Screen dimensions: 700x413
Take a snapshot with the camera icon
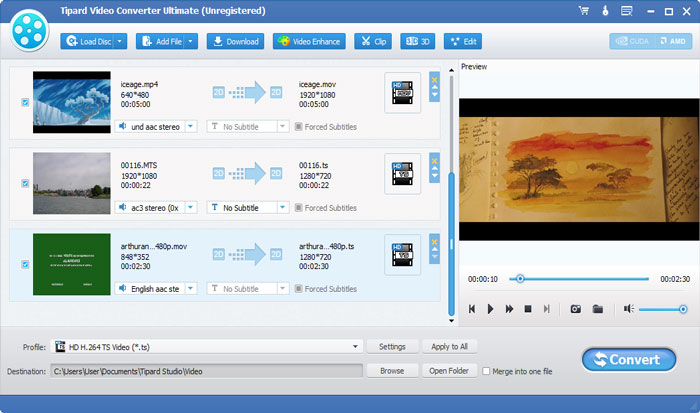click(575, 309)
